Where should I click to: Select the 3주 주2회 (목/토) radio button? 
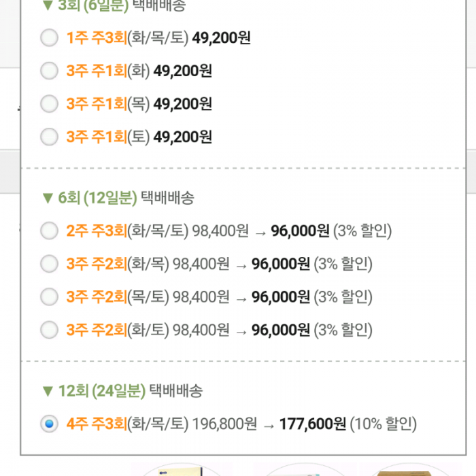pyautogui.click(x=50, y=297)
